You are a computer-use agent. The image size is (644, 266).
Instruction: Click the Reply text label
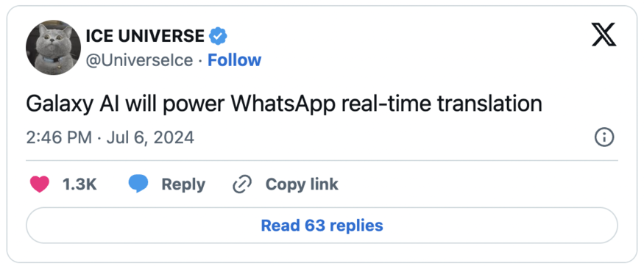tap(183, 184)
